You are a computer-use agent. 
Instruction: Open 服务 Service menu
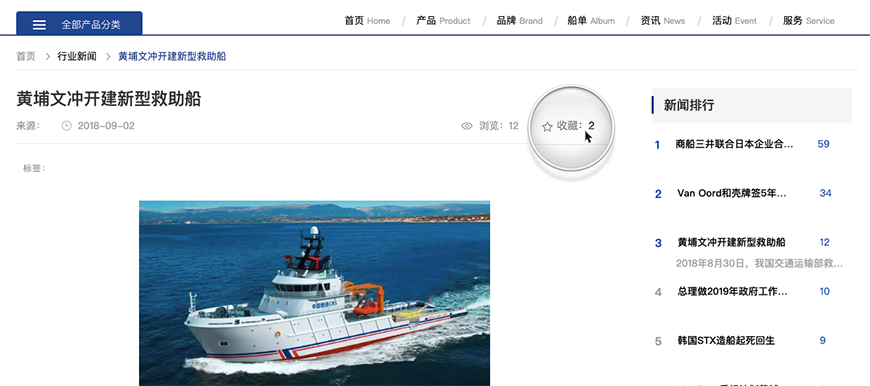(x=808, y=21)
